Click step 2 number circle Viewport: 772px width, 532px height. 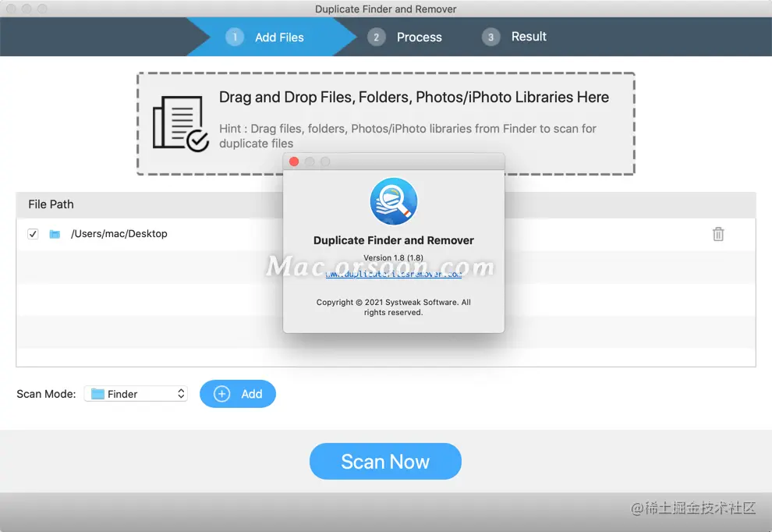(x=376, y=37)
